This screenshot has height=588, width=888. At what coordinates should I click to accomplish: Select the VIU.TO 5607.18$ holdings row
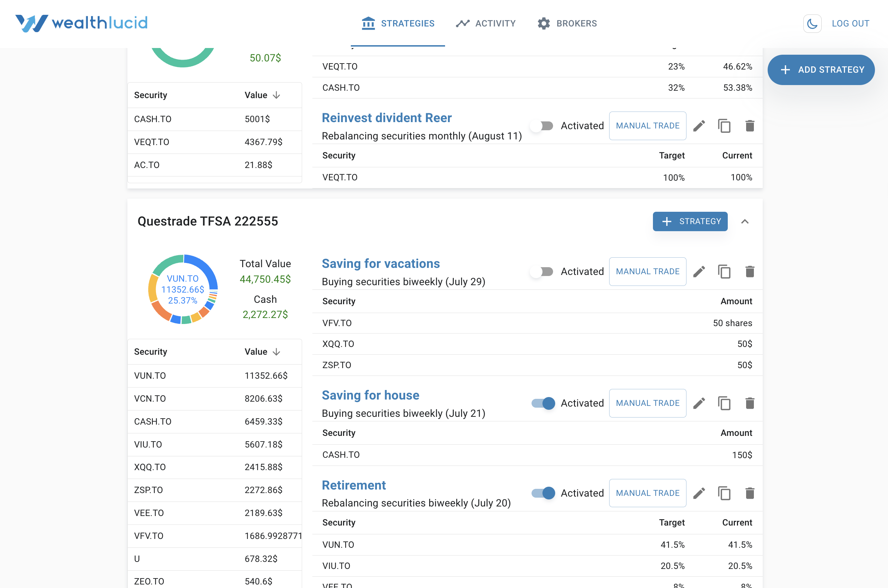pyautogui.click(x=215, y=444)
